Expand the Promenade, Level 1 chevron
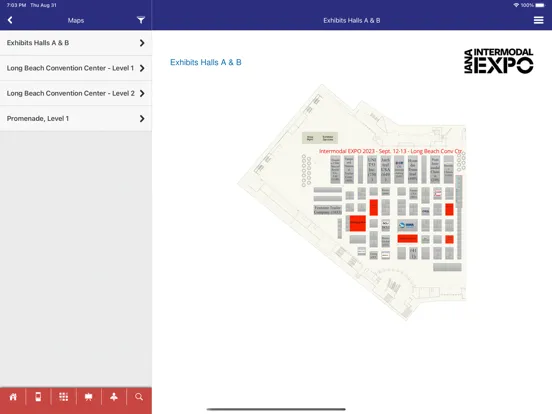552x414 pixels. tap(142, 119)
